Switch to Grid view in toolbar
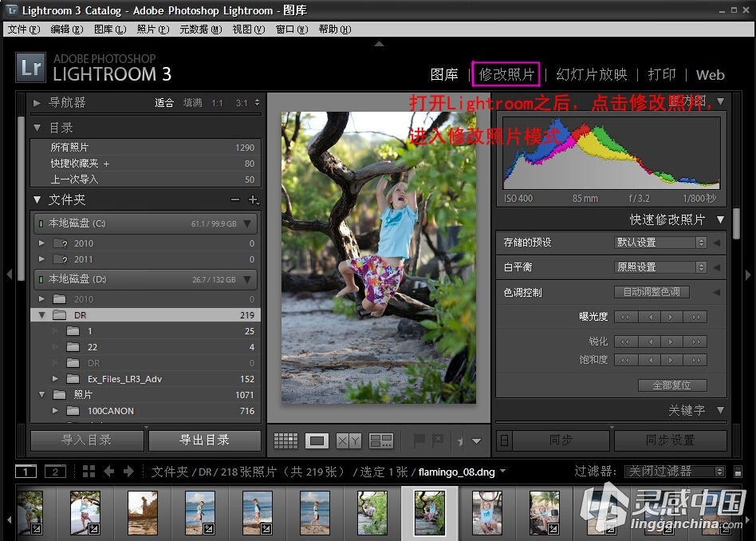 pos(286,440)
